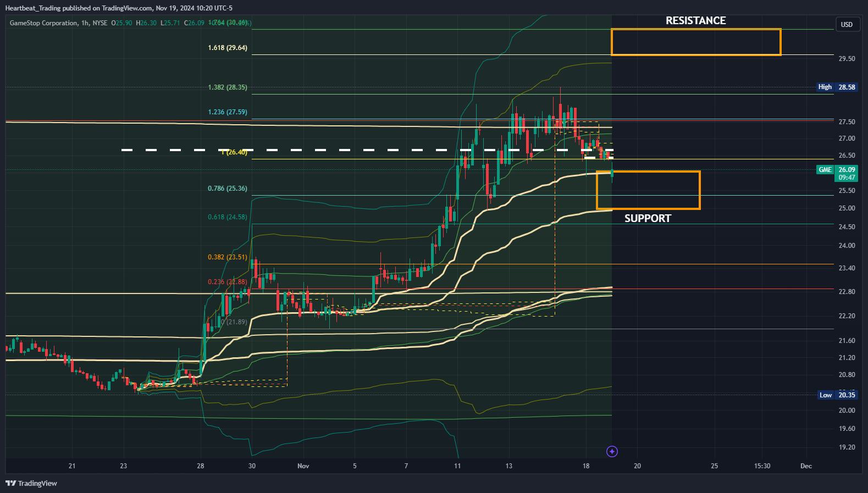The height and width of the screenshot is (493, 868).
Task: Select the 1.618 (29.64) Fibonacci label
Action: (x=228, y=48)
